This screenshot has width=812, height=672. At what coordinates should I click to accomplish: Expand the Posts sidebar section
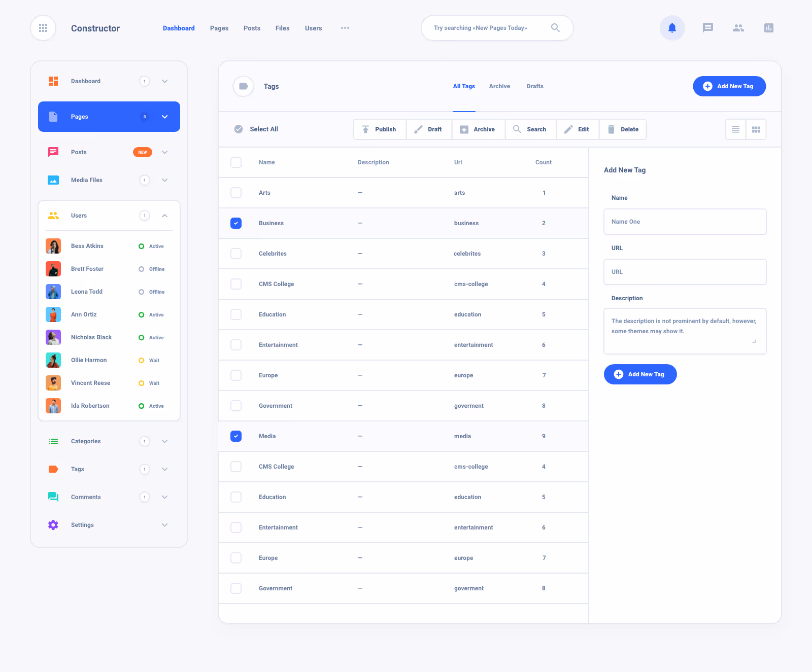164,152
